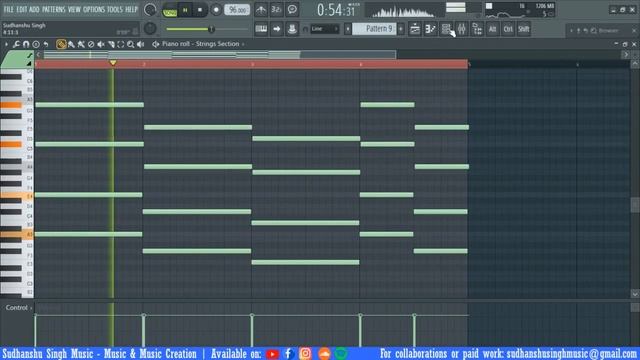Viewport: 640px width, 360px height.
Task: Stop playback with the stop button
Action: 200,10
